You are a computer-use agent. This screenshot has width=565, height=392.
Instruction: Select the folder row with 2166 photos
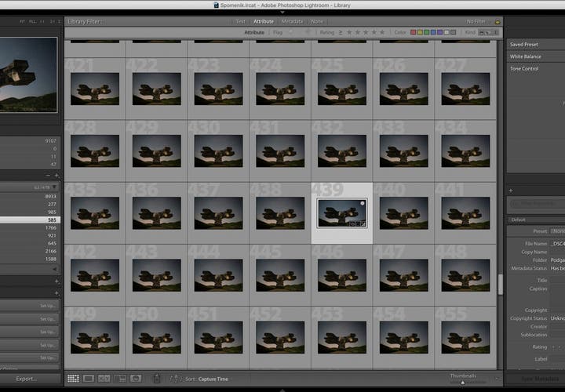(30, 251)
